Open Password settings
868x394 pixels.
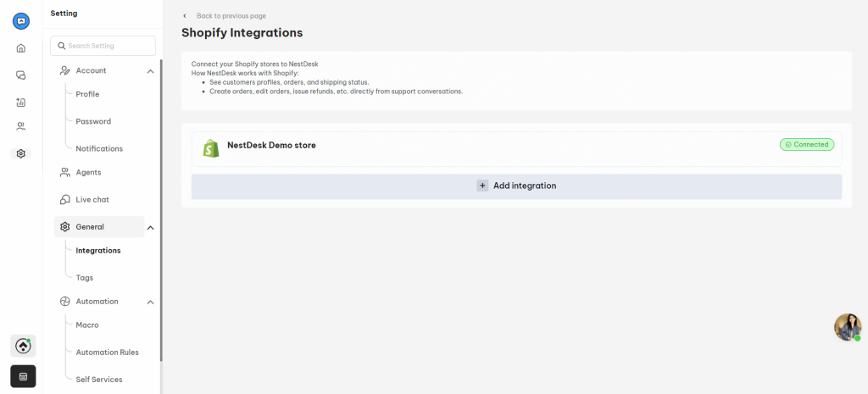[x=93, y=122]
